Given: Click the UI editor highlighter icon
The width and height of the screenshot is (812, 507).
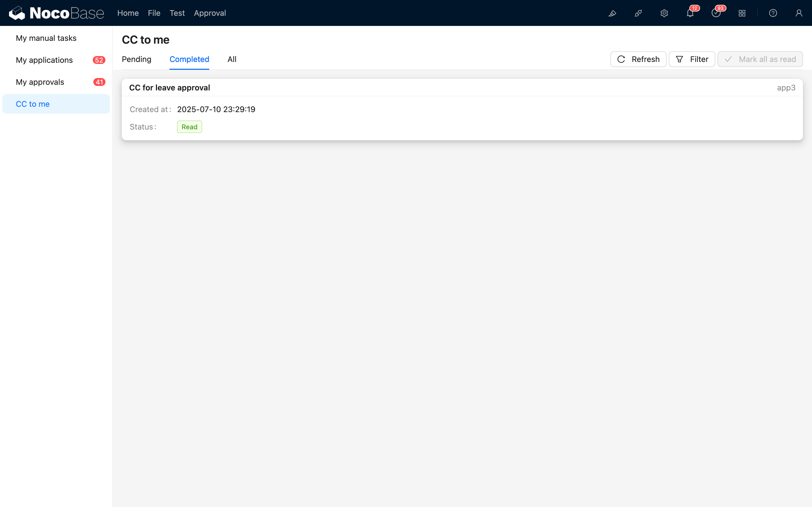Looking at the screenshot, I should (612, 13).
